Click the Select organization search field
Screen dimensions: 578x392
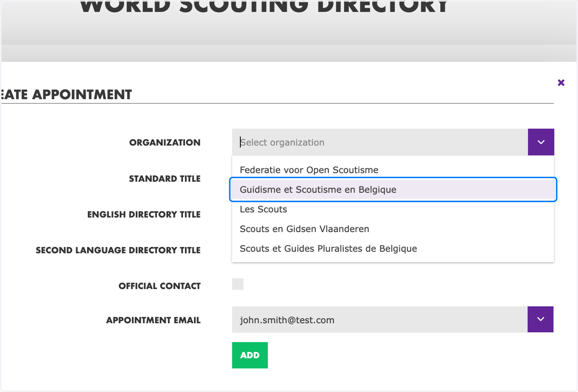click(x=380, y=142)
